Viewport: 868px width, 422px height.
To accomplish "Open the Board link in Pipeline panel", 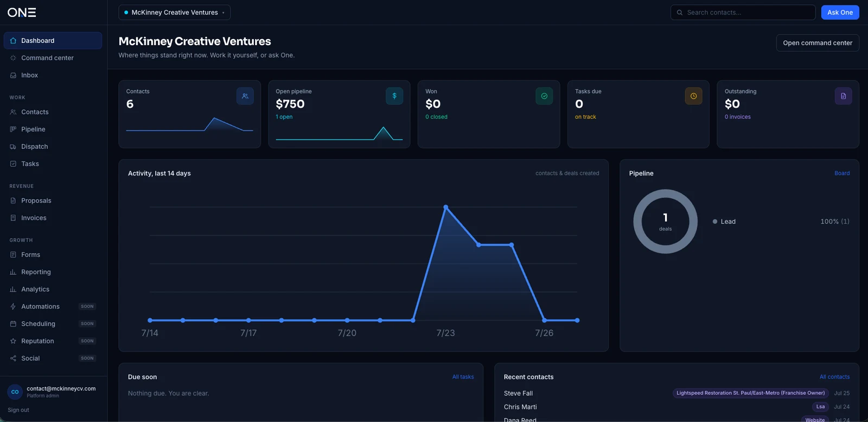I will click(842, 173).
